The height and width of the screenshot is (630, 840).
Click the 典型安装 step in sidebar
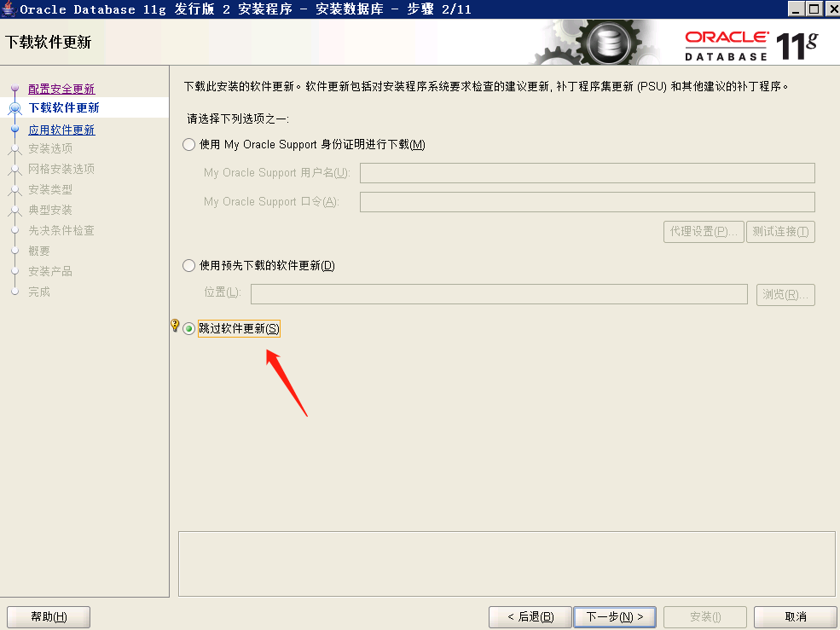coord(50,210)
